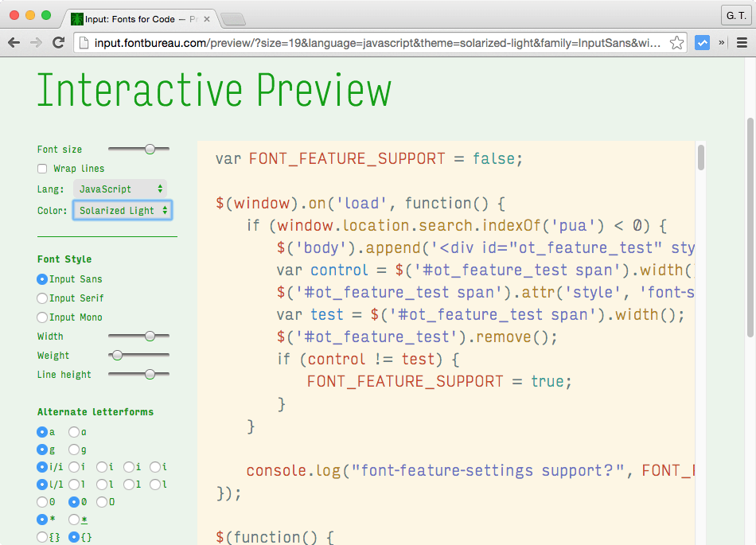The image size is (756, 545).
Task: Select the Input Mono font style
Action: point(42,317)
